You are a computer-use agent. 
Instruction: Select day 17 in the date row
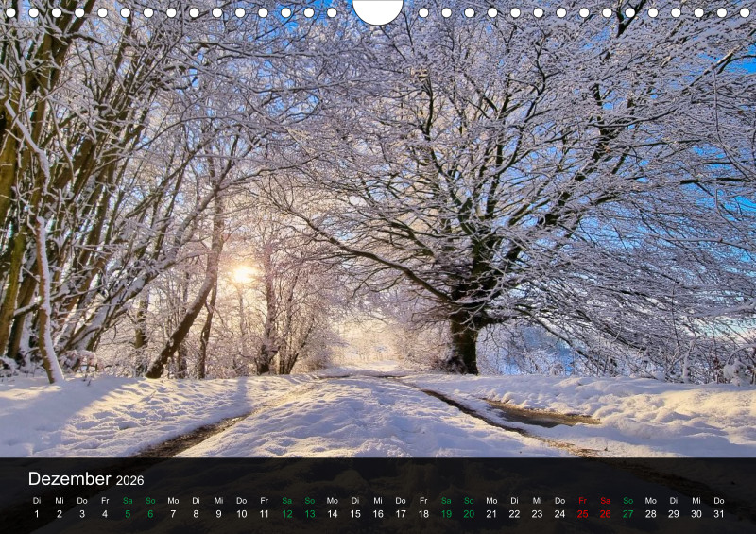pyautogui.click(x=401, y=514)
